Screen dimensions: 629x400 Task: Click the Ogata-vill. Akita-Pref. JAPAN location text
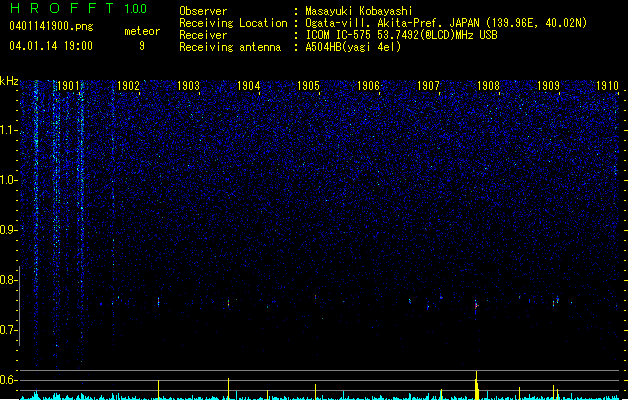click(x=446, y=23)
